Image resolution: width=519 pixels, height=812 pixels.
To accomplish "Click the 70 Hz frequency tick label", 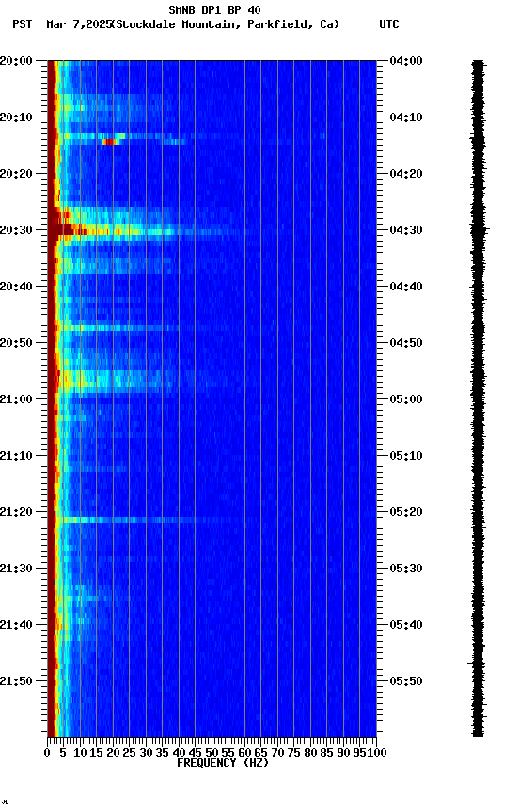I will point(277,753).
